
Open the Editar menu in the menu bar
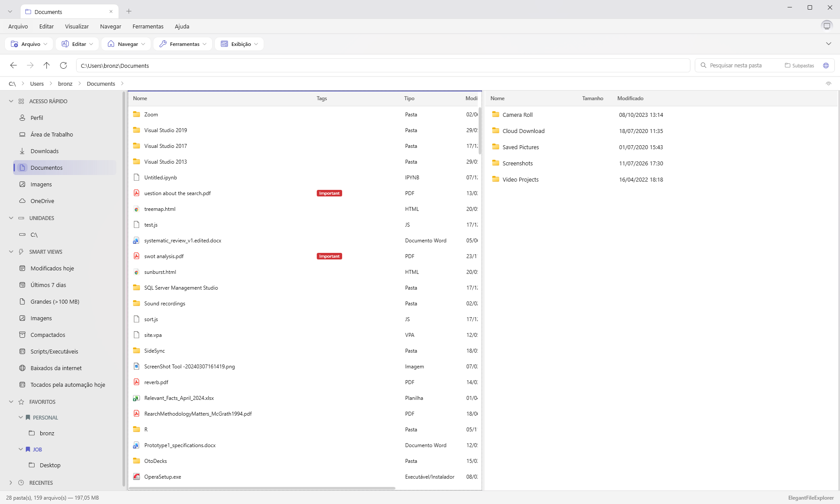pyautogui.click(x=46, y=26)
